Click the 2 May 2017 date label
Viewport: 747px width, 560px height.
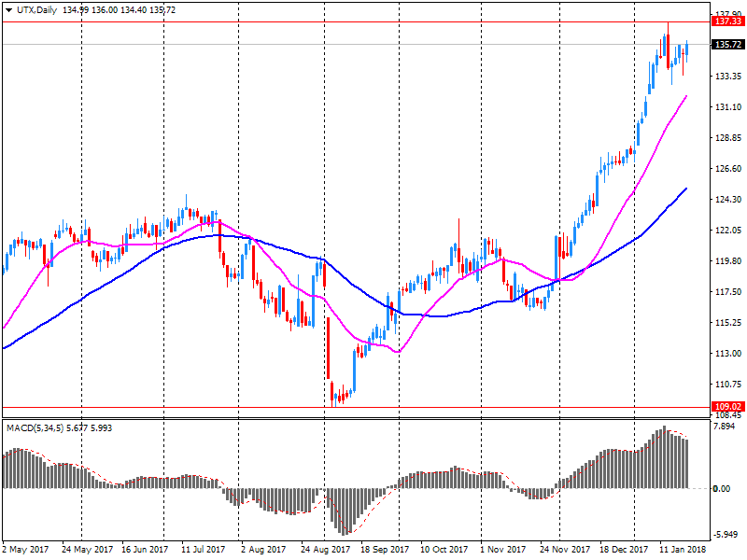click(x=25, y=550)
